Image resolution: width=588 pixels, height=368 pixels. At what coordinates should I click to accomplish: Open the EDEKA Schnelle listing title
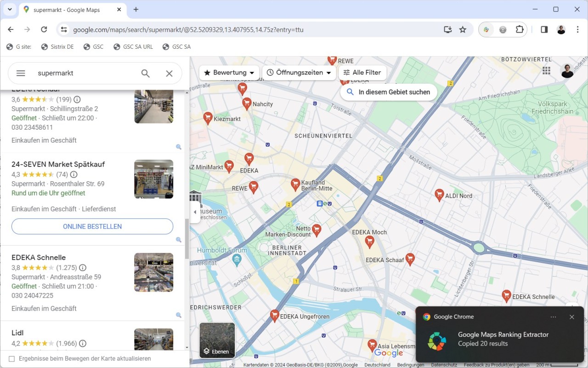39,258
